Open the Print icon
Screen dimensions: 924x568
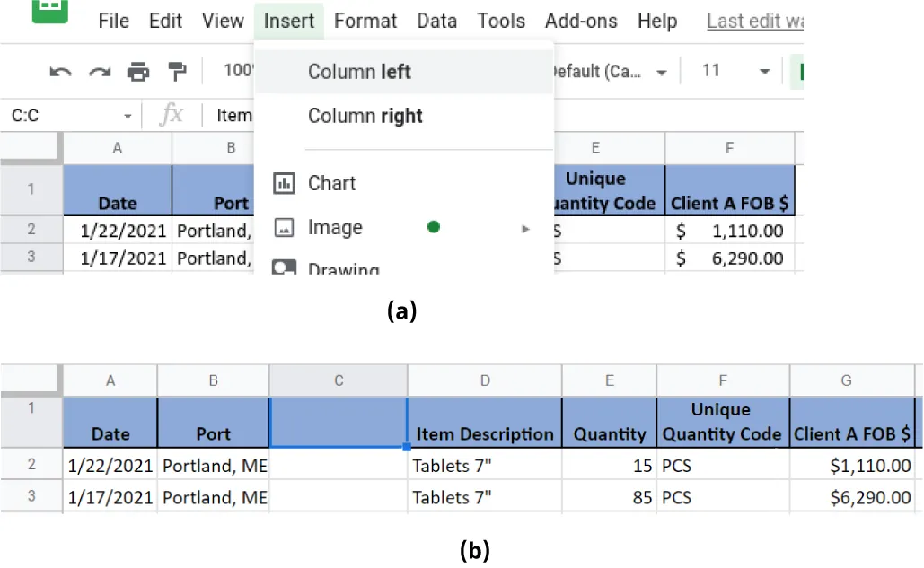coord(137,71)
